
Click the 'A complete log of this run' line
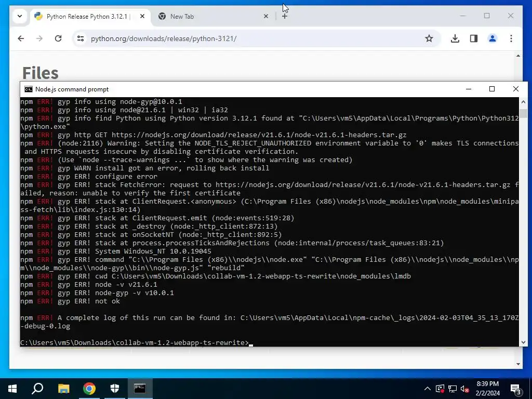pos(270,322)
